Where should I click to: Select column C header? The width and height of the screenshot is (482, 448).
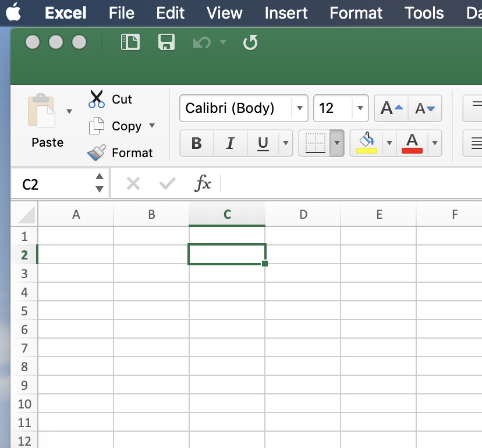click(x=227, y=215)
